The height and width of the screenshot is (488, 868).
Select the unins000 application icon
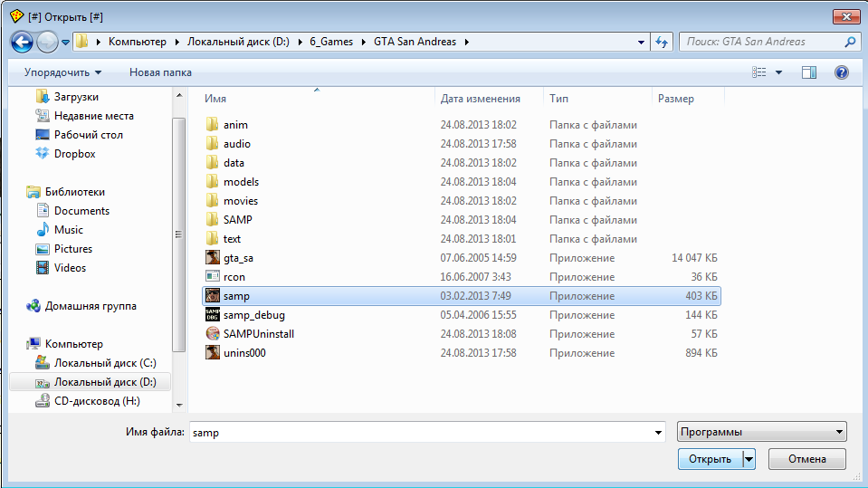[x=212, y=353]
